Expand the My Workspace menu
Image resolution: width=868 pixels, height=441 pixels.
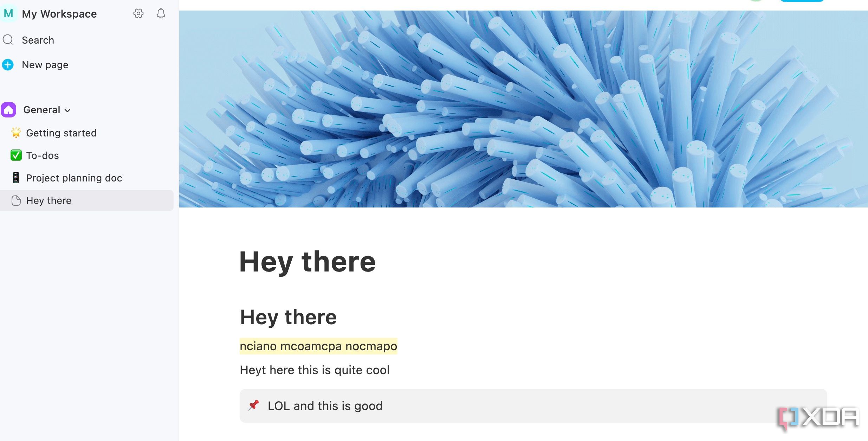pos(59,13)
